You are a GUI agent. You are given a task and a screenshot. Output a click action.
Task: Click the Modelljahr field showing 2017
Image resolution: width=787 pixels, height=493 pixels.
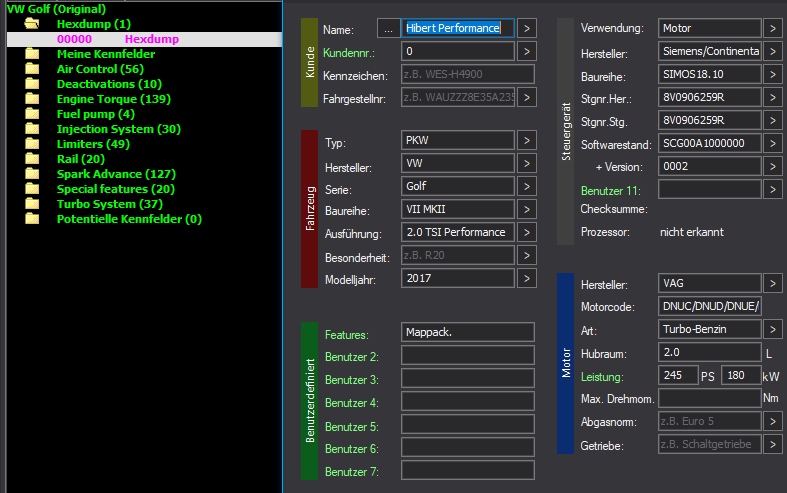point(458,278)
